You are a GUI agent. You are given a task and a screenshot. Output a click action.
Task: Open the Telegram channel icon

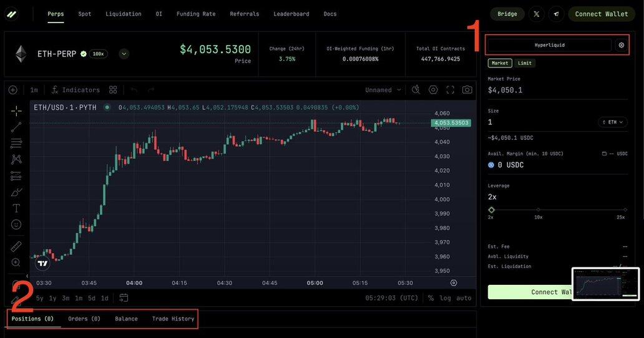pyautogui.click(x=555, y=14)
